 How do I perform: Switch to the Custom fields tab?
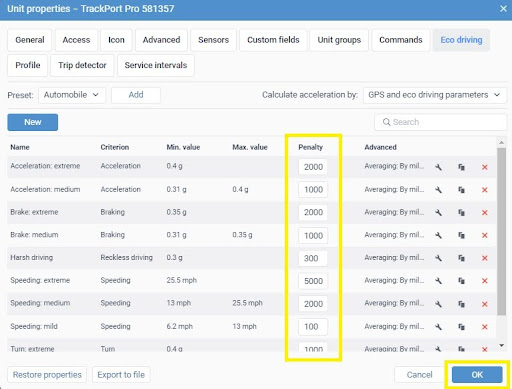click(x=273, y=40)
